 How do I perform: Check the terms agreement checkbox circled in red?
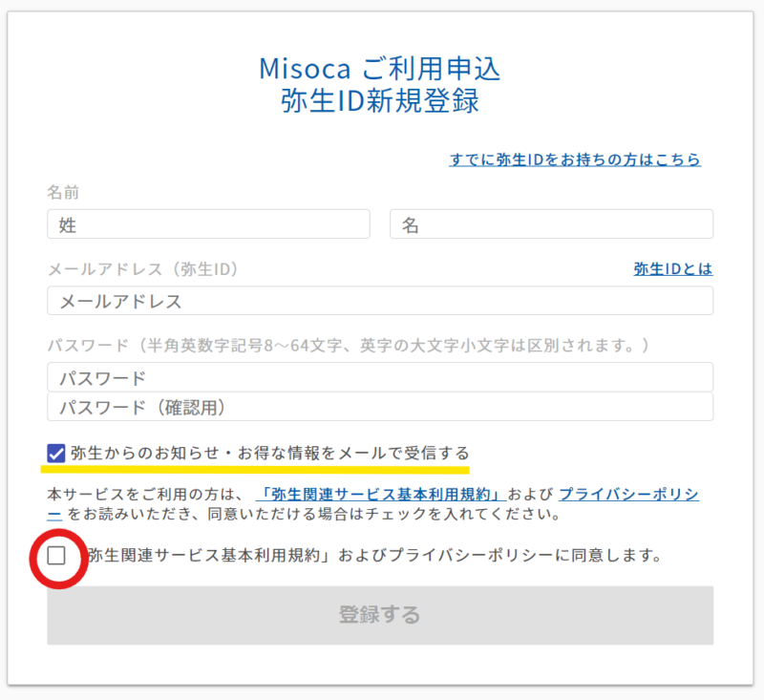(57, 555)
